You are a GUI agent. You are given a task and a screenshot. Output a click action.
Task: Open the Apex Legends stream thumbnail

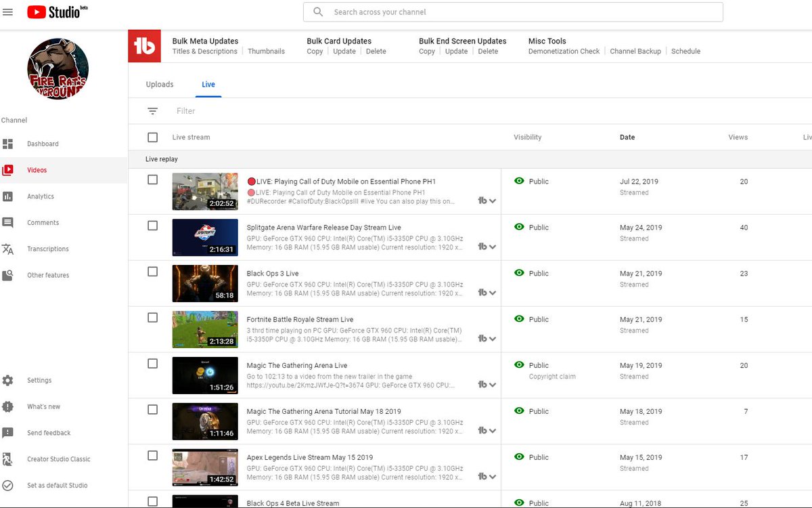click(205, 467)
